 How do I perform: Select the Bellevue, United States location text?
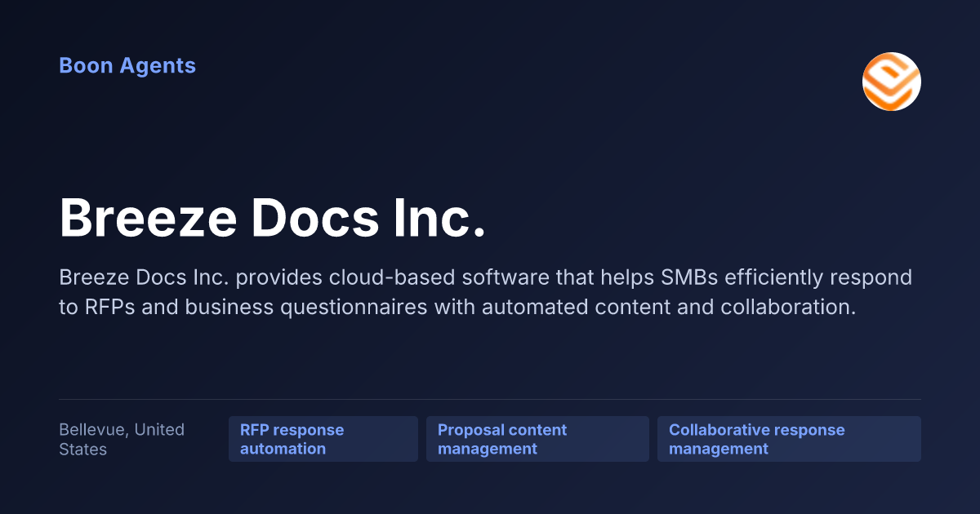coord(122,439)
